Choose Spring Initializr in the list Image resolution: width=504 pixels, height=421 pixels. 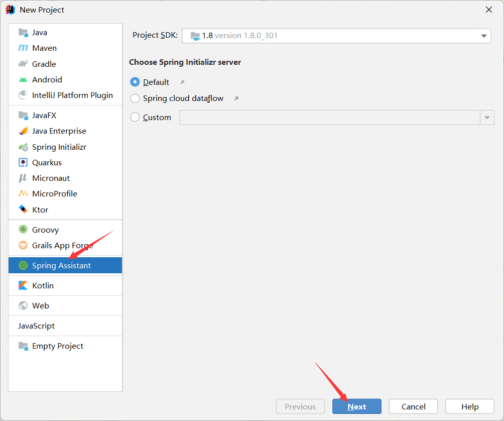coord(65,147)
